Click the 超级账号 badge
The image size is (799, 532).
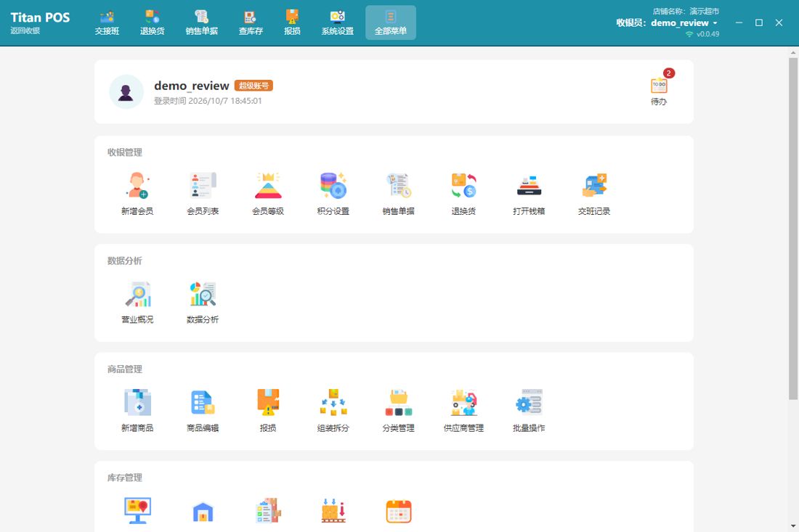[x=254, y=86]
